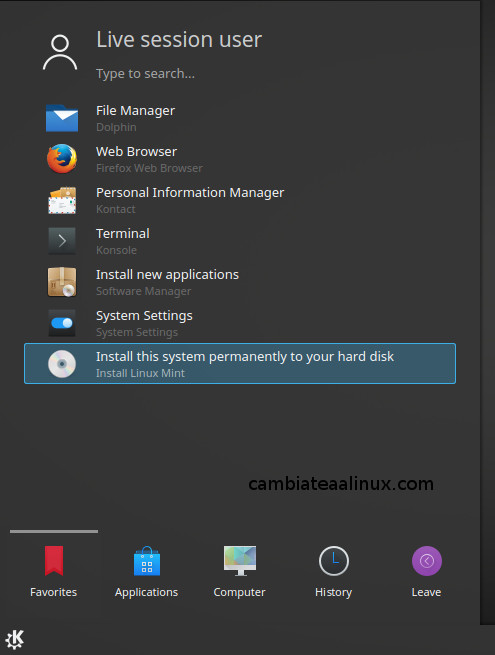Image resolution: width=495 pixels, height=655 pixels.
Task: Click the purple Leave arrow icon
Action: click(426, 561)
